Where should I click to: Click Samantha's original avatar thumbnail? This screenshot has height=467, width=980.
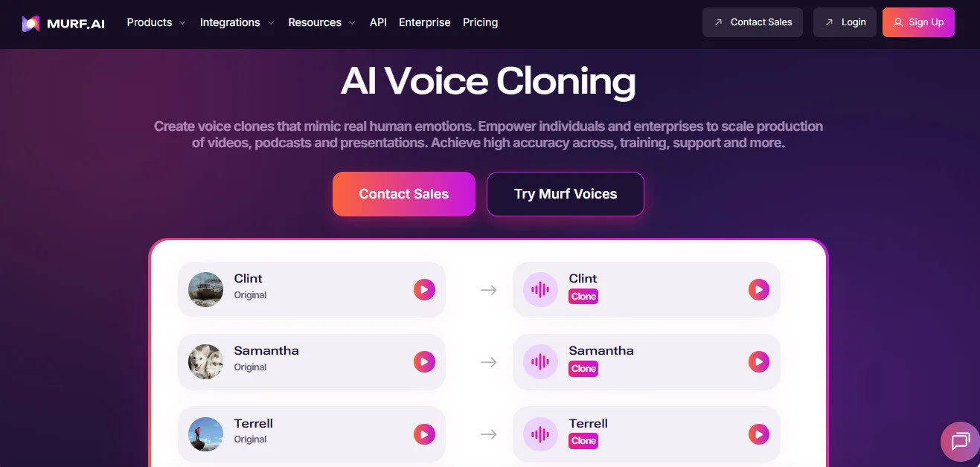(x=205, y=361)
